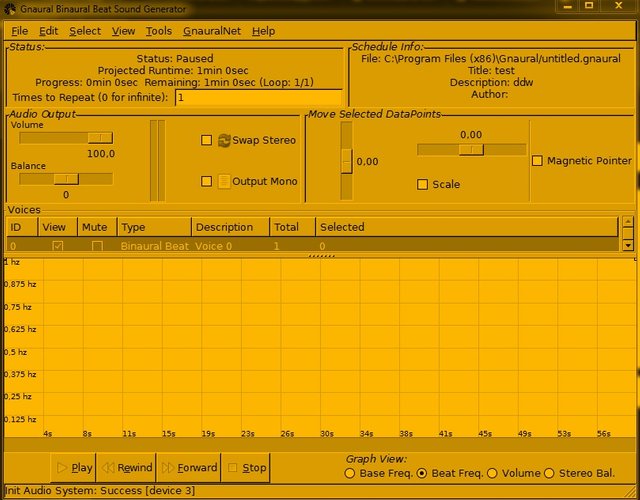Click the Output Mono document icon
640x500 pixels.
click(224, 181)
